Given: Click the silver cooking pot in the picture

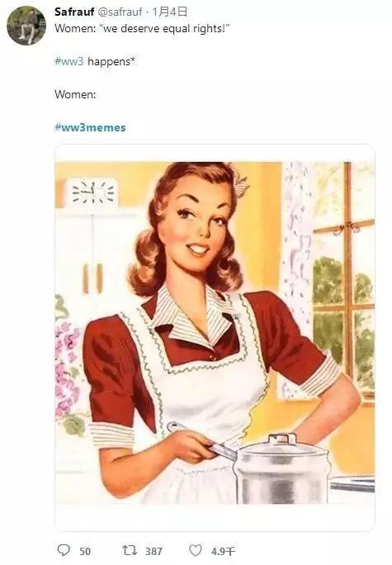Looking at the screenshot, I should (x=281, y=468).
